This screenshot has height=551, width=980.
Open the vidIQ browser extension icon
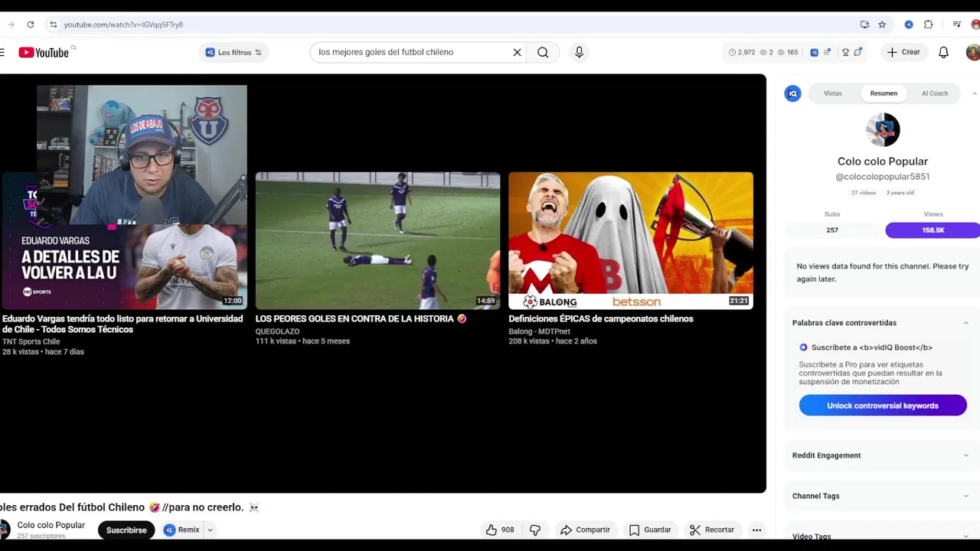coord(909,24)
